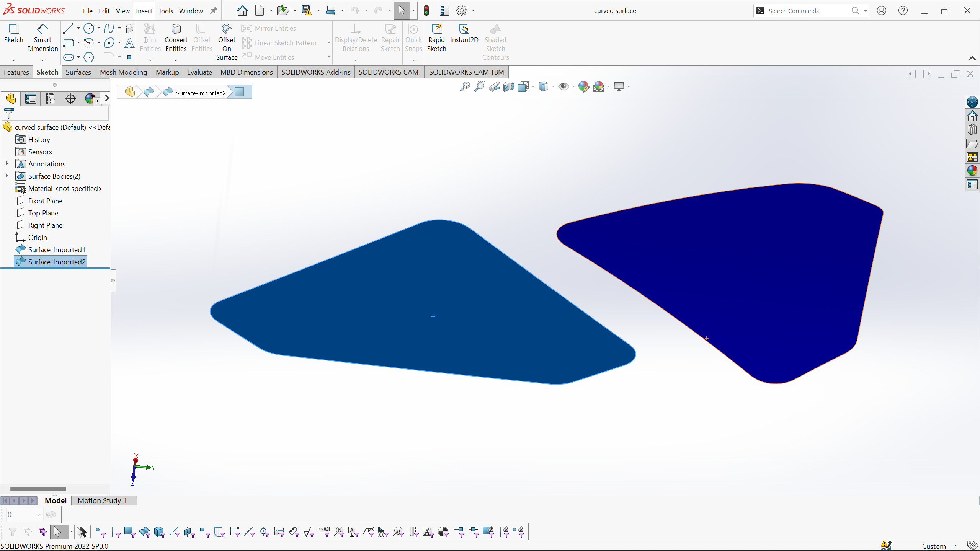
Task: Expand the Surface Bodies(2) folder
Action: [x=7, y=176]
